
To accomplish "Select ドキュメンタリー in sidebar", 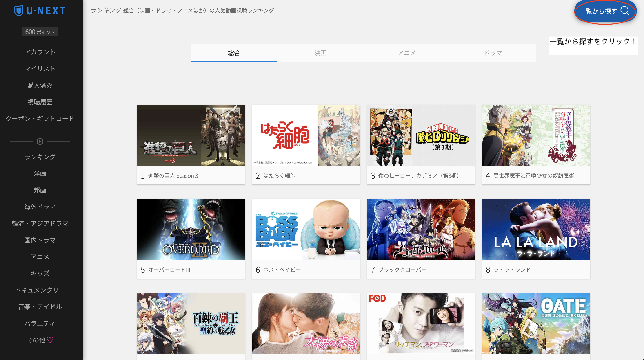I will pyautogui.click(x=40, y=290).
